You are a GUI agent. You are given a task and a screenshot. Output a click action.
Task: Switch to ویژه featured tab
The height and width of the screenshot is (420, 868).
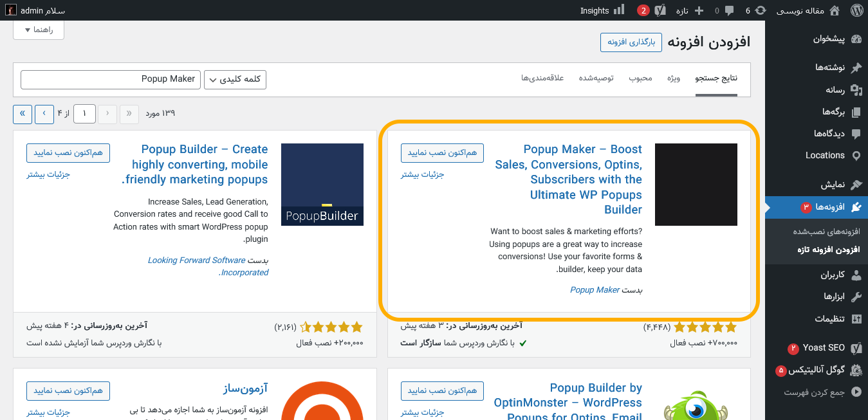coord(674,78)
